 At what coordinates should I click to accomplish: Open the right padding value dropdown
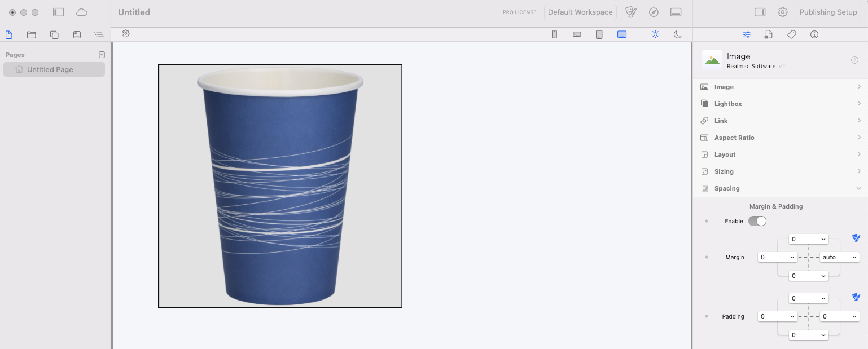point(840,316)
